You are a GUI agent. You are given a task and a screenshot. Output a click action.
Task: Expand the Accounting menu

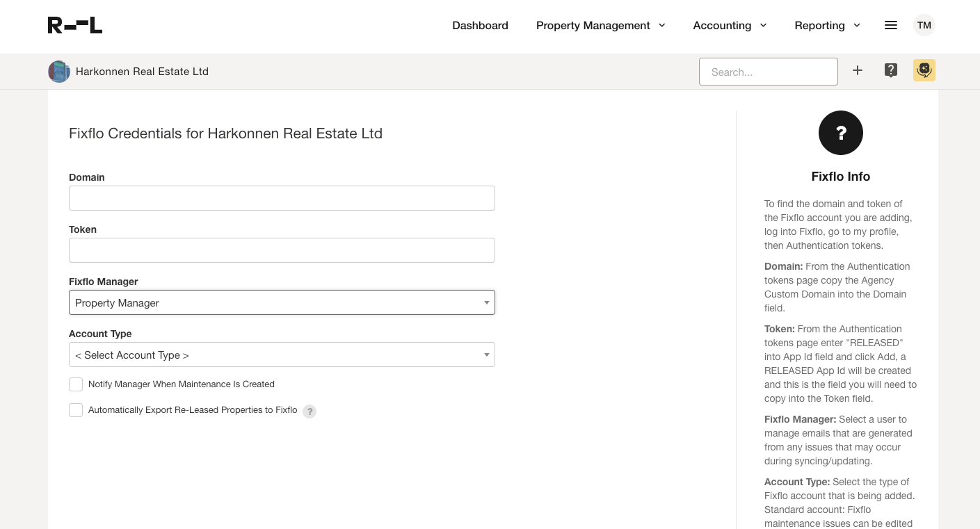730,26
